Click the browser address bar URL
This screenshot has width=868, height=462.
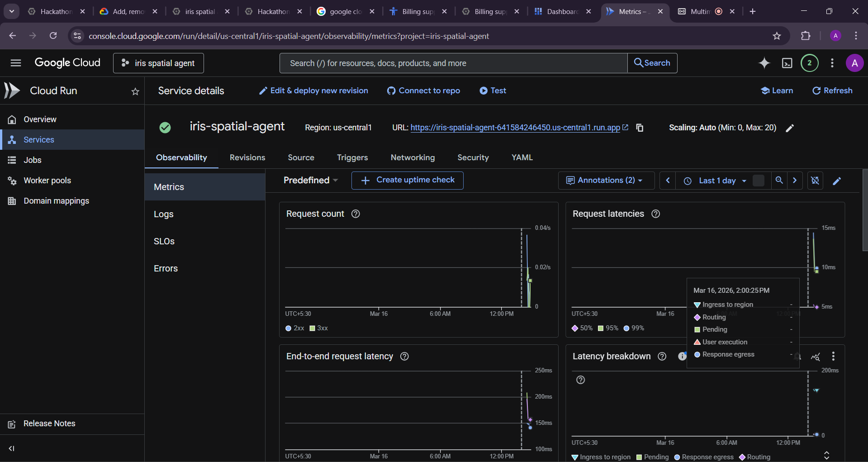tap(289, 36)
